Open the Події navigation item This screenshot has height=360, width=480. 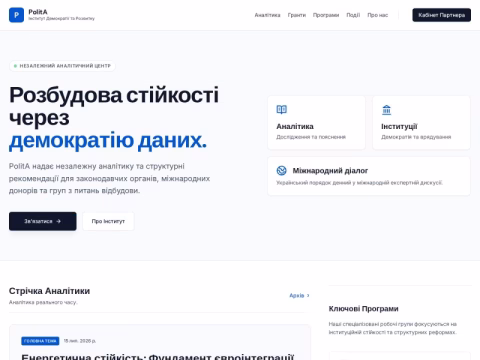[x=353, y=15]
